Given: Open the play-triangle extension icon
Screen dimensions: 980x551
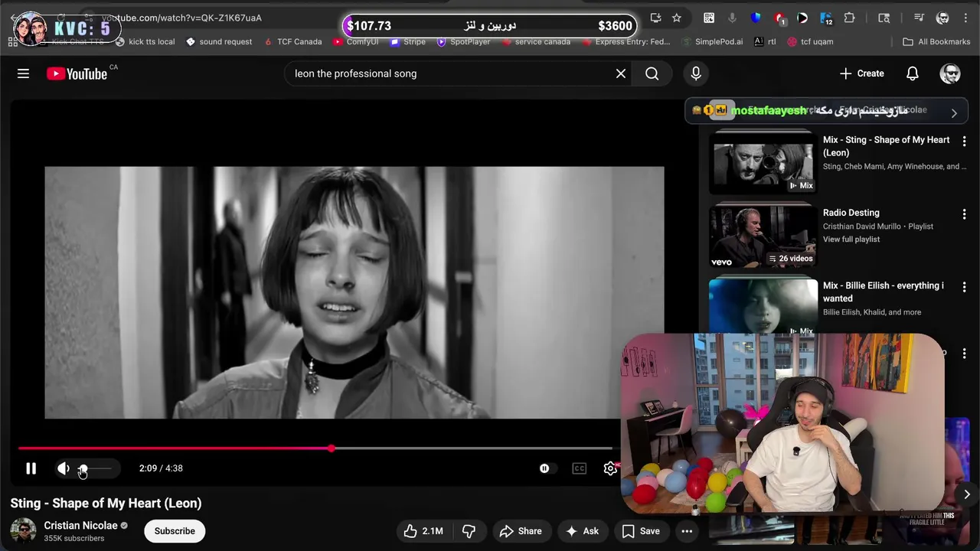Looking at the screenshot, I should tap(802, 18).
